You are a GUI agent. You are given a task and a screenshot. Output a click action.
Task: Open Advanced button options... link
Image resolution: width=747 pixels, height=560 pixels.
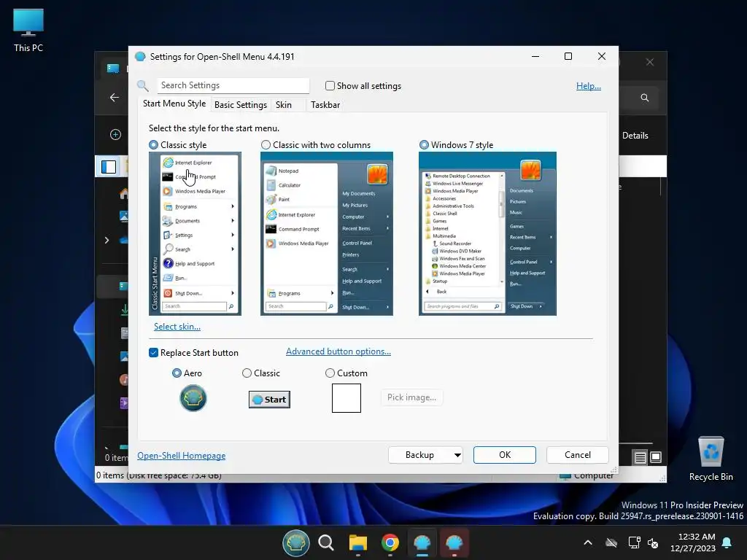point(338,351)
